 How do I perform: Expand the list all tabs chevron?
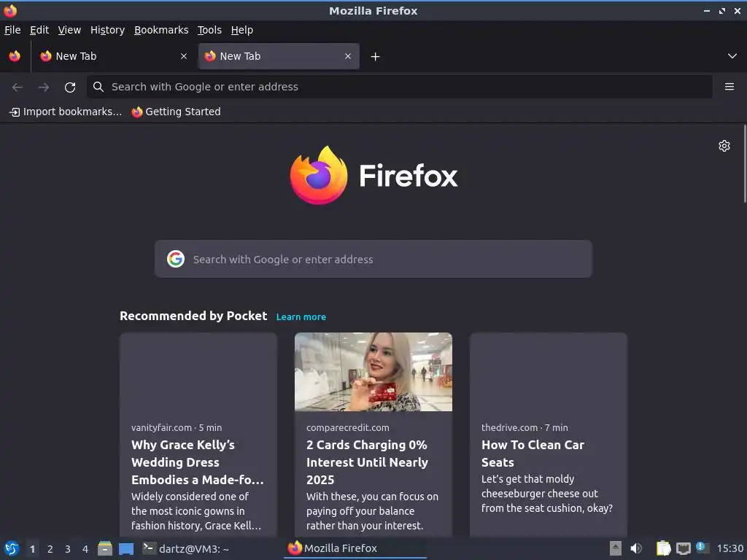point(732,56)
